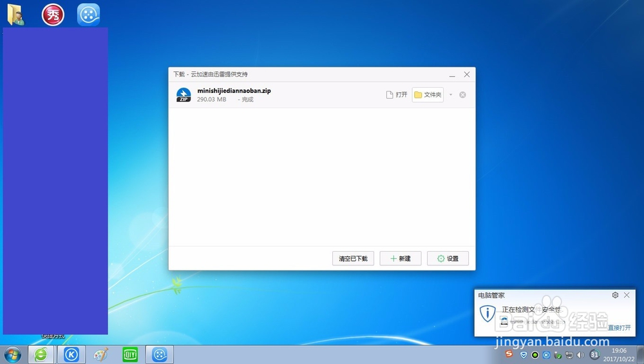This screenshot has width=644, height=364.
Task: Open the Kugou music app in taskbar
Action: tap(71, 354)
